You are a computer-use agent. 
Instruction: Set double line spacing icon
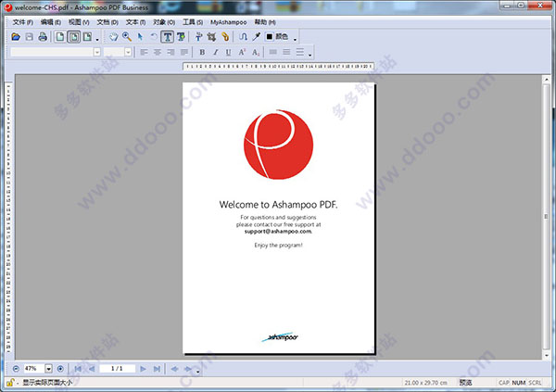coord(299,52)
